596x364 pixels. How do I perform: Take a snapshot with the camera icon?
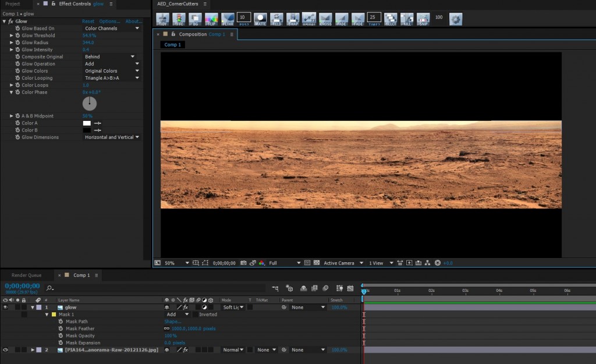tap(243, 263)
